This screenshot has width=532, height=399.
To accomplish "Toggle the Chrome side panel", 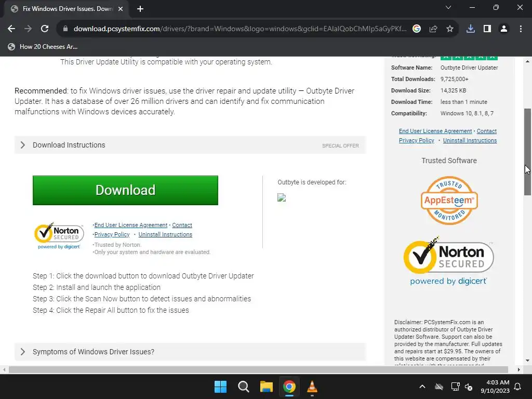I will [487, 29].
